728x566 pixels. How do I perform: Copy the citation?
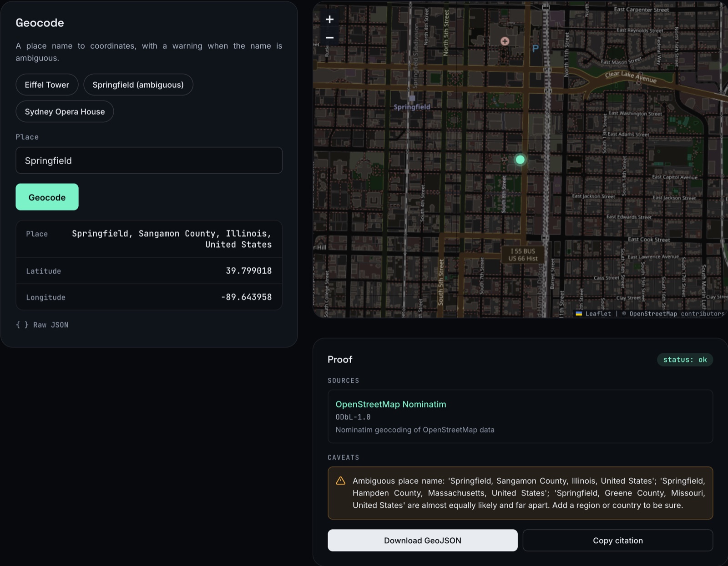pyautogui.click(x=618, y=540)
